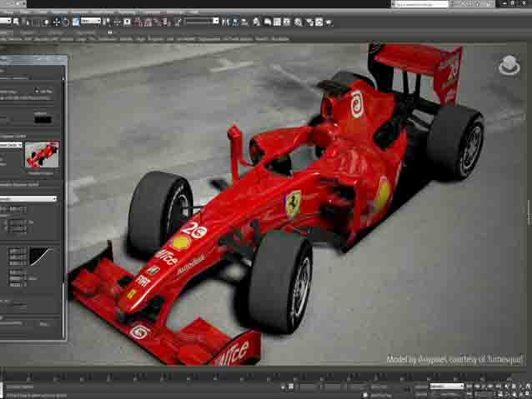This screenshot has height=399, width=532.
Task: Activate the highlighted Select and Scale tool
Action: point(76,22)
